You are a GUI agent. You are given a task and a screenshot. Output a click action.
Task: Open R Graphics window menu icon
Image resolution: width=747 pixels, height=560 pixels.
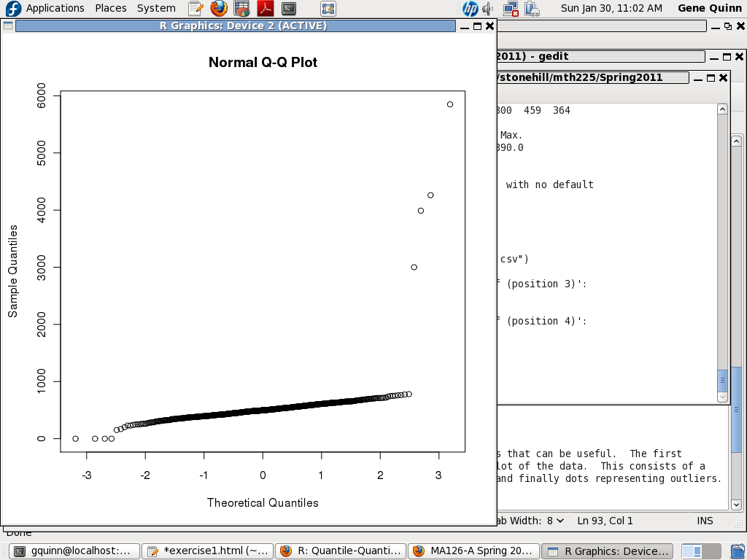tap(8, 26)
